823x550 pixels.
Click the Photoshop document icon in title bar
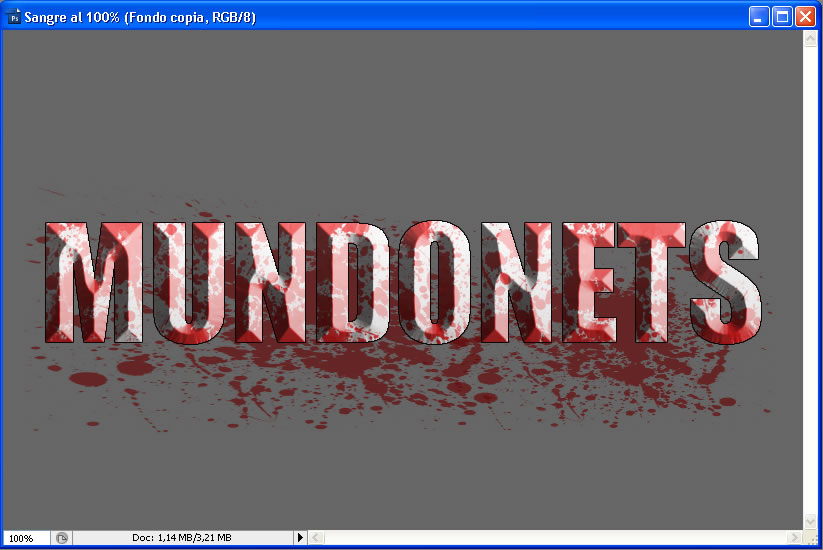[x=14, y=17]
